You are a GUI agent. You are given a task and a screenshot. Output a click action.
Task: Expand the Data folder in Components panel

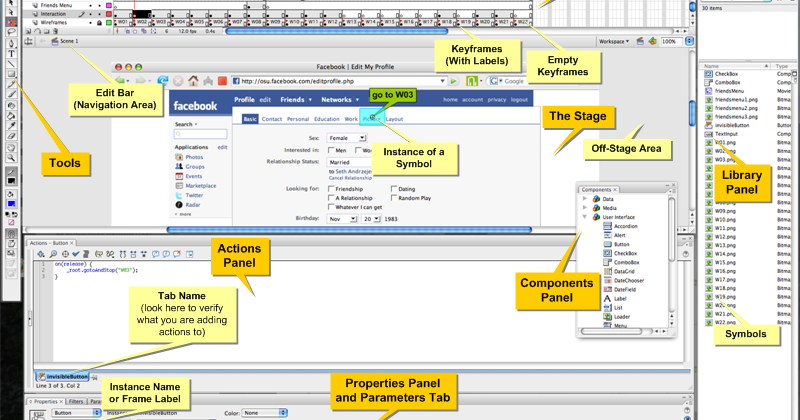585,199
